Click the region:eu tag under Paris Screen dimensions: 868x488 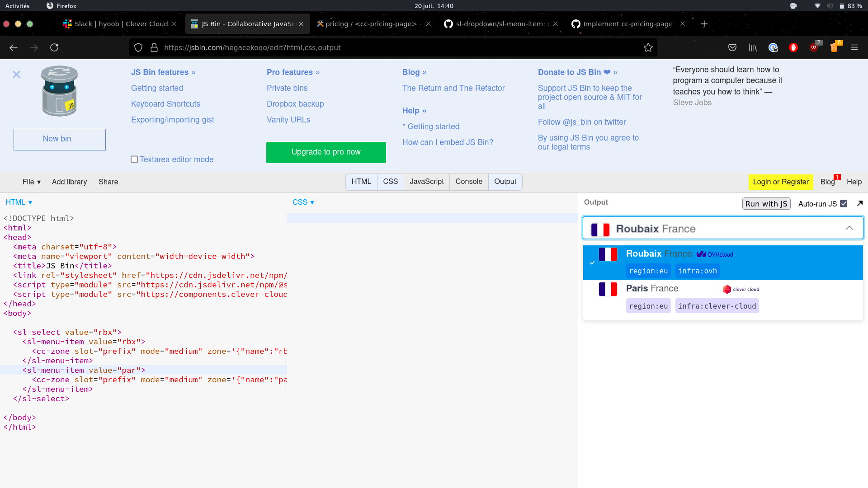(x=648, y=305)
